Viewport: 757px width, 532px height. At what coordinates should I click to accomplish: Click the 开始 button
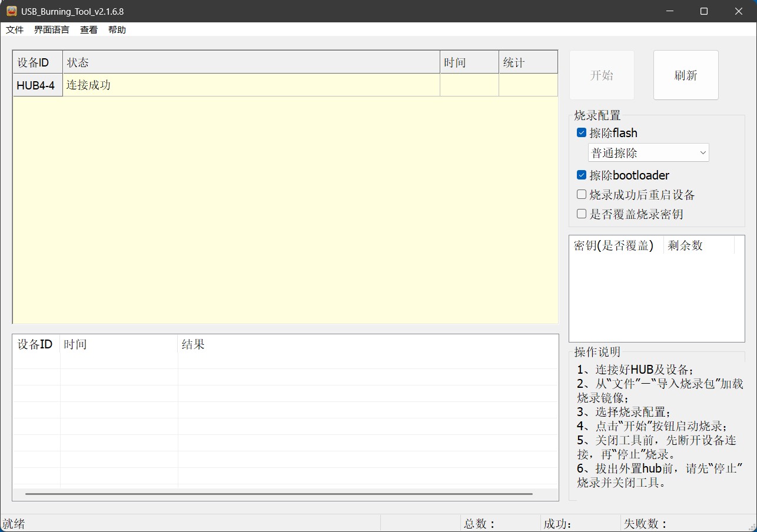click(602, 75)
